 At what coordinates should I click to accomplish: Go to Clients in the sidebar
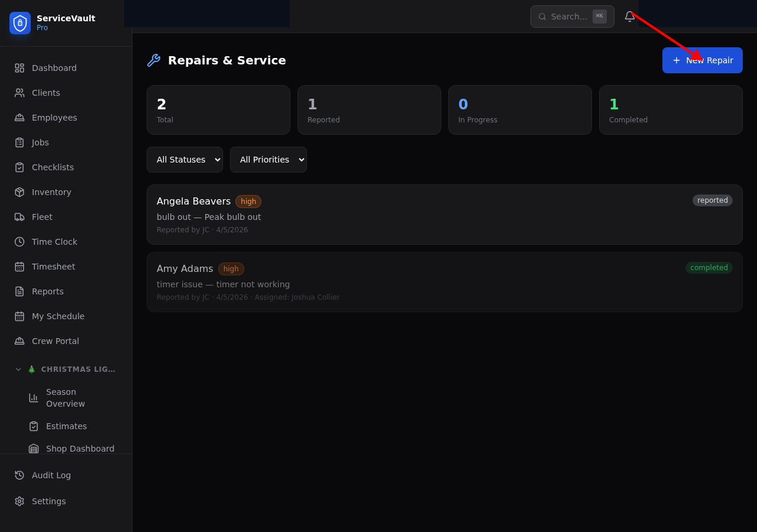click(46, 93)
